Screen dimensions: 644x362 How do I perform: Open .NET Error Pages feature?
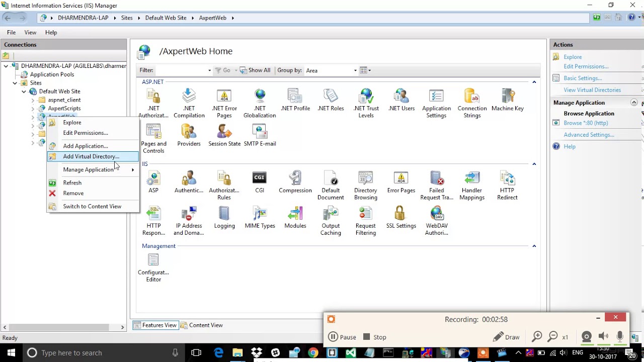tap(224, 103)
